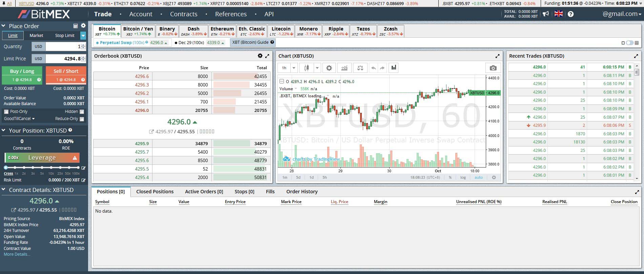The width and height of the screenshot is (644, 274).
Task: Collapse the chart legend minus box
Action: pos(281,81)
